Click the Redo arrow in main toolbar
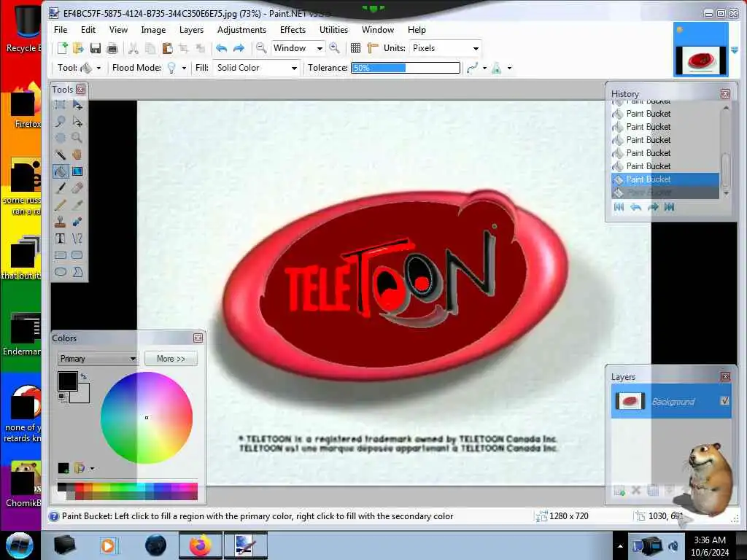Screen dimensions: 747x560 [239, 48]
